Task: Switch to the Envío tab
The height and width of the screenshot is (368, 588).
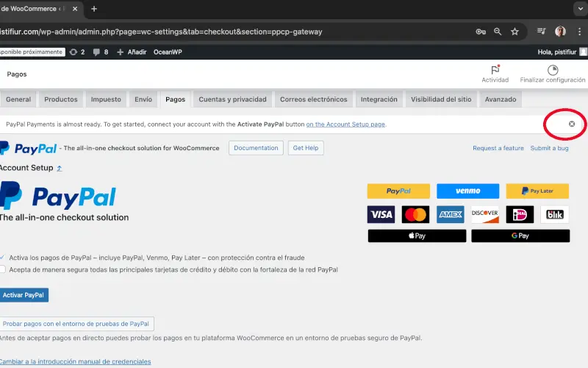Action: click(143, 99)
